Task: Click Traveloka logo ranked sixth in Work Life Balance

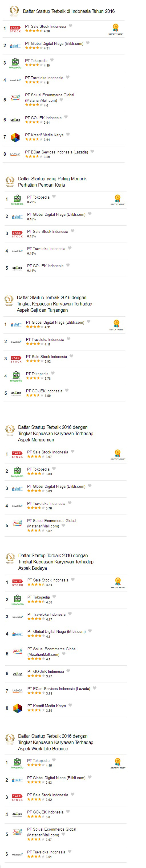Action: coord(17,854)
